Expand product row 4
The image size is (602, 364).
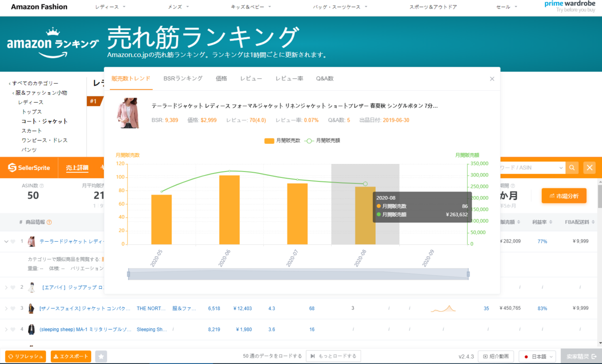point(7,329)
